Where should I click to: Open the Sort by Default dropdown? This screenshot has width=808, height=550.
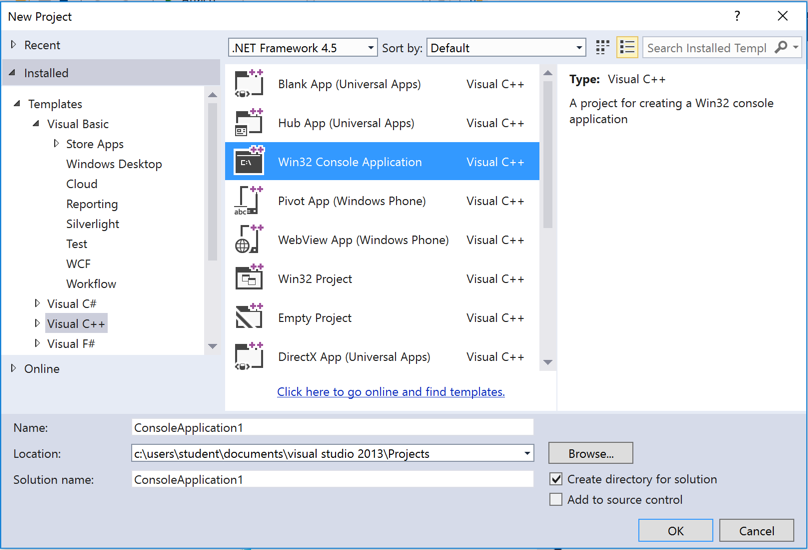point(506,48)
